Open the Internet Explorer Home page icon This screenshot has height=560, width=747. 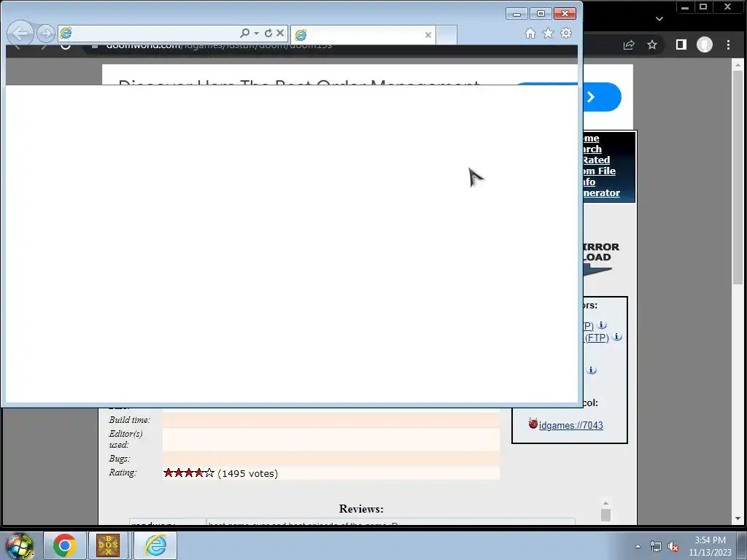530,34
